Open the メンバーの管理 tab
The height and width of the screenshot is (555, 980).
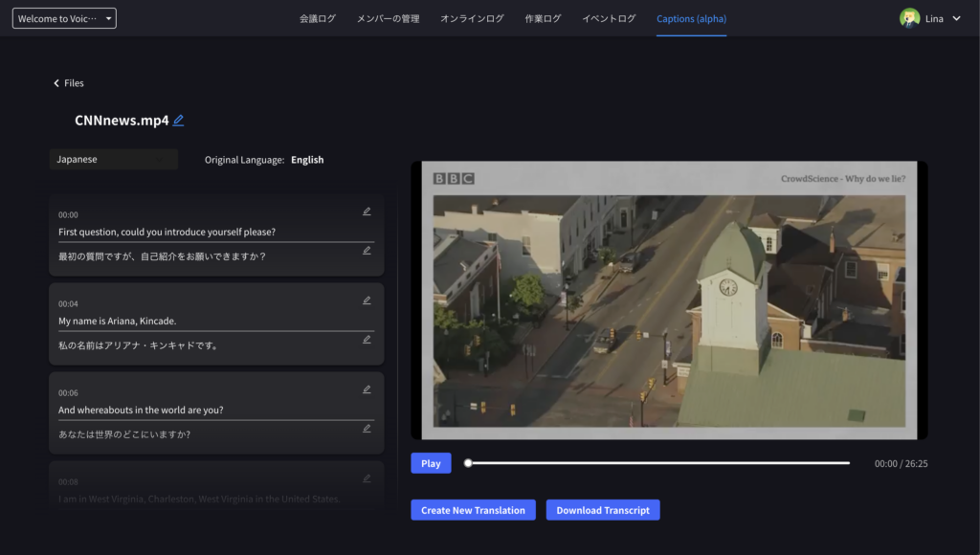pyautogui.click(x=388, y=18)
